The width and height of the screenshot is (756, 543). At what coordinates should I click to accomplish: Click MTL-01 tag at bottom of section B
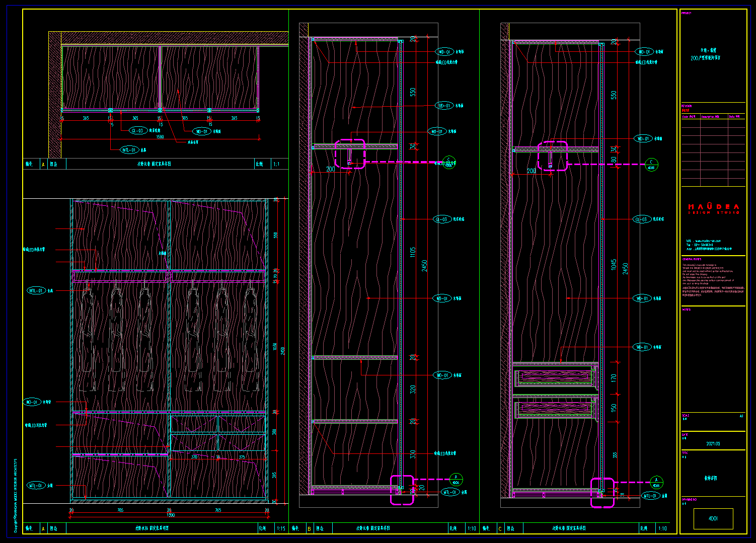click(450, 492)
